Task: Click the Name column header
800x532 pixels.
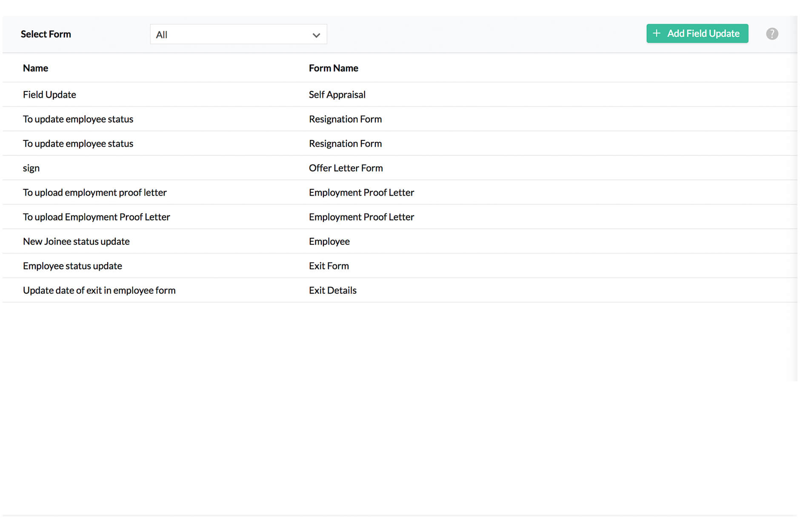Action: 35,68
